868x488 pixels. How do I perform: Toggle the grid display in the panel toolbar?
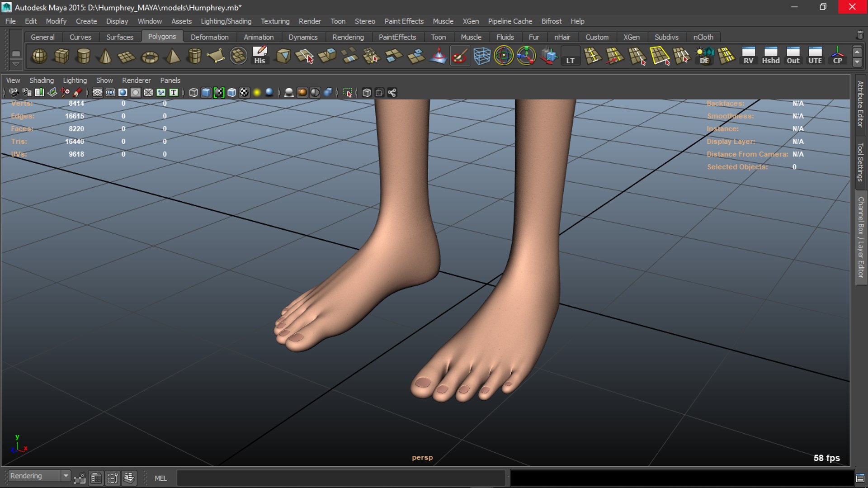(97, 93)
